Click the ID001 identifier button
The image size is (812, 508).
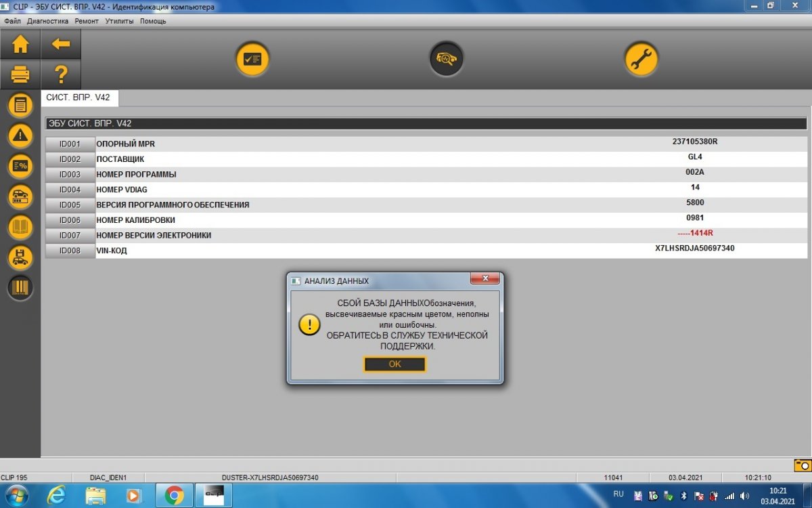[x=70, y=144]
